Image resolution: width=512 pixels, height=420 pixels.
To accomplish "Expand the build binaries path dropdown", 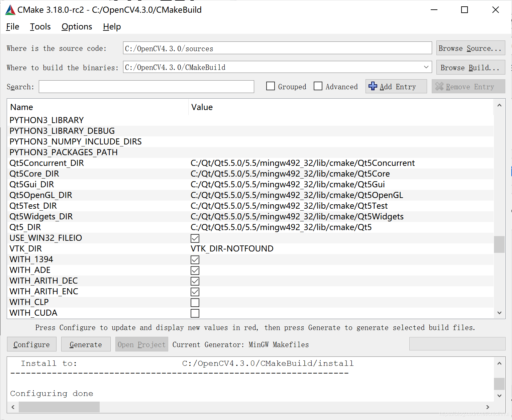I will [x=426, y=67].
